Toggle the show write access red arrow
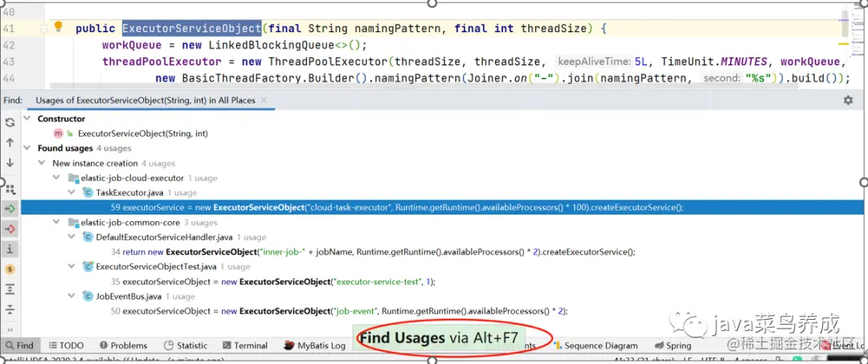Viewport: 868px width, 364px height. pyautogui.click(x=10, y=228)
